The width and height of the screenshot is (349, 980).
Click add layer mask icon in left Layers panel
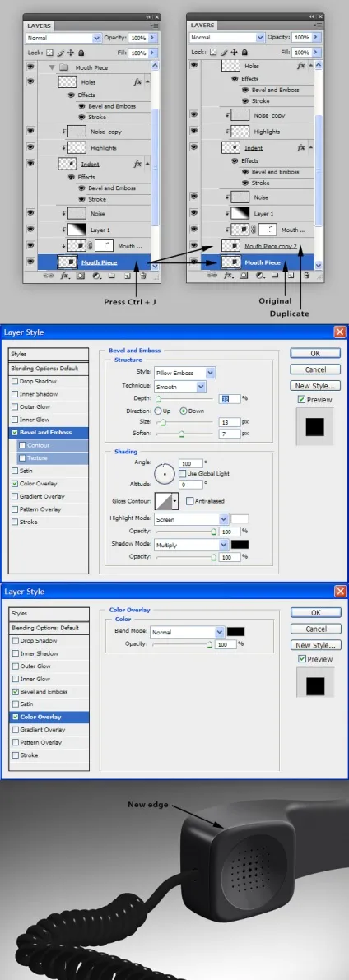pos(81,275)
